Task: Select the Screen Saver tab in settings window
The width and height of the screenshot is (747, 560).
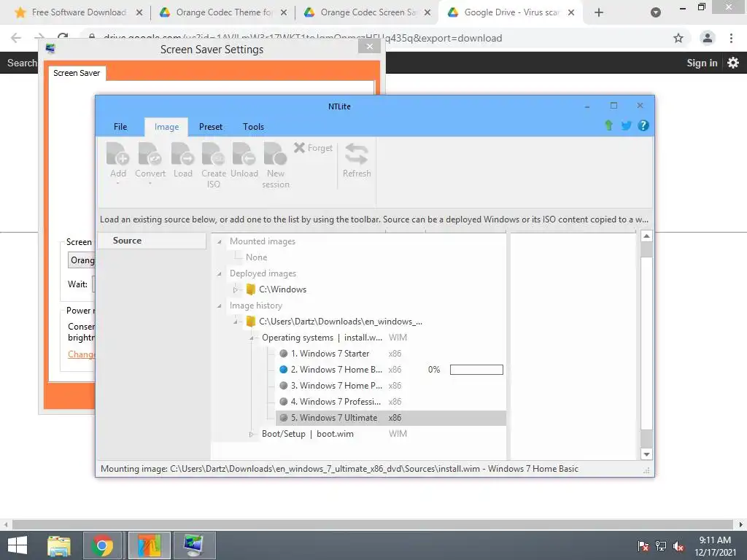Action: [x=77, y=73]
